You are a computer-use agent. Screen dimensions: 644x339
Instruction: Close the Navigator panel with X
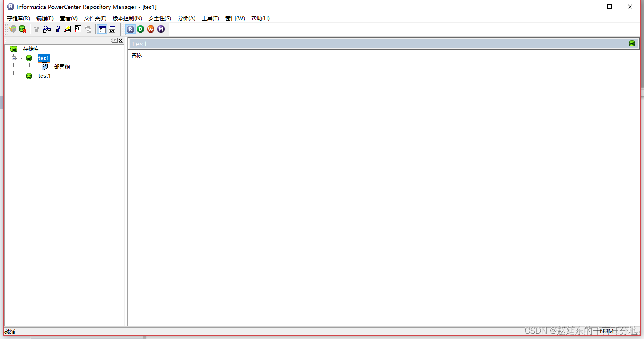tap(121, 40)
